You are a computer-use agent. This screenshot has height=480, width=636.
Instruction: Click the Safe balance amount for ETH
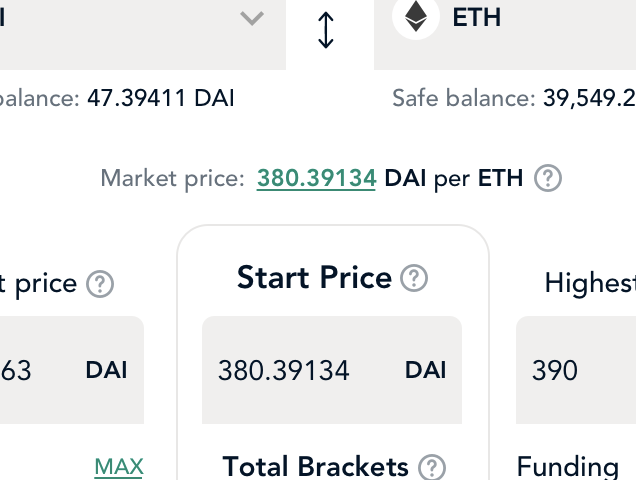589,99
